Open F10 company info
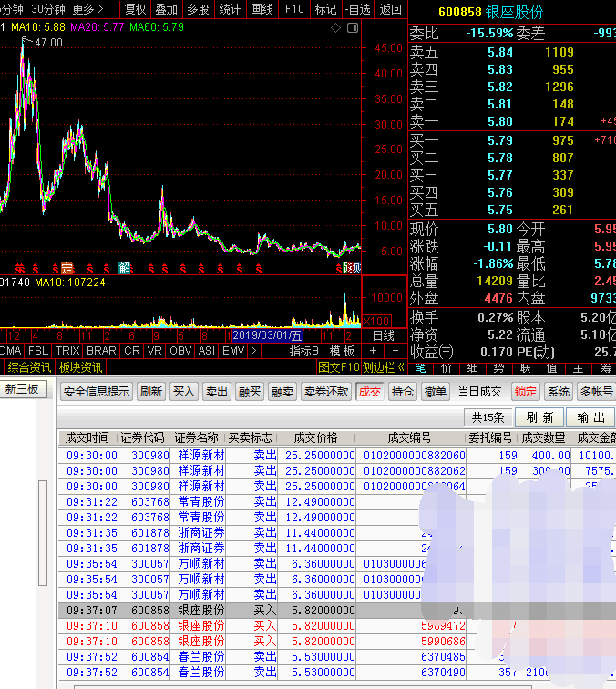The height and width of the screenshot is (689, 616). (x=294, y=9)
